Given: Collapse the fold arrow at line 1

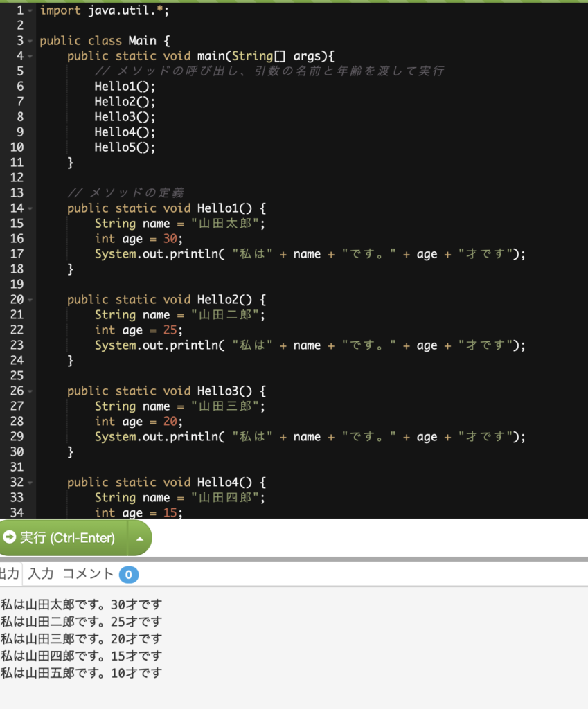Looking at the screenshot, I should click(x=30, y=11).
